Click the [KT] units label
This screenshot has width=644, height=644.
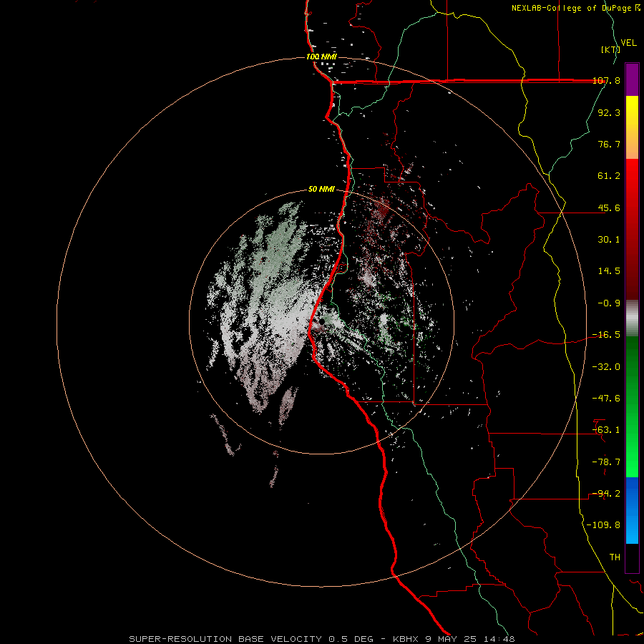(610, 49)
